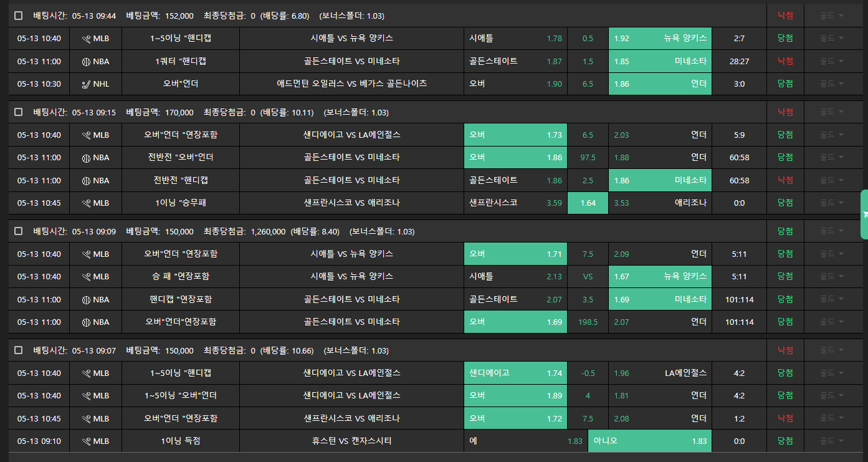The height and width of the screenshot is (462, 868).
Task: Click the 낙첨 status in the 1쿼터 핸디캡 row
Action: pyautogui.click(x=785, y=61)
